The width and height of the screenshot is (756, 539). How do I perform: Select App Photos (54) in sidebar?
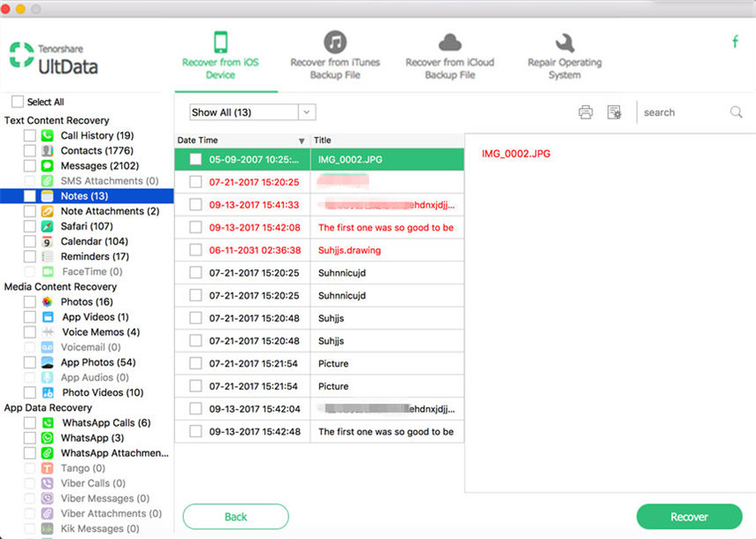coord(98,362)
